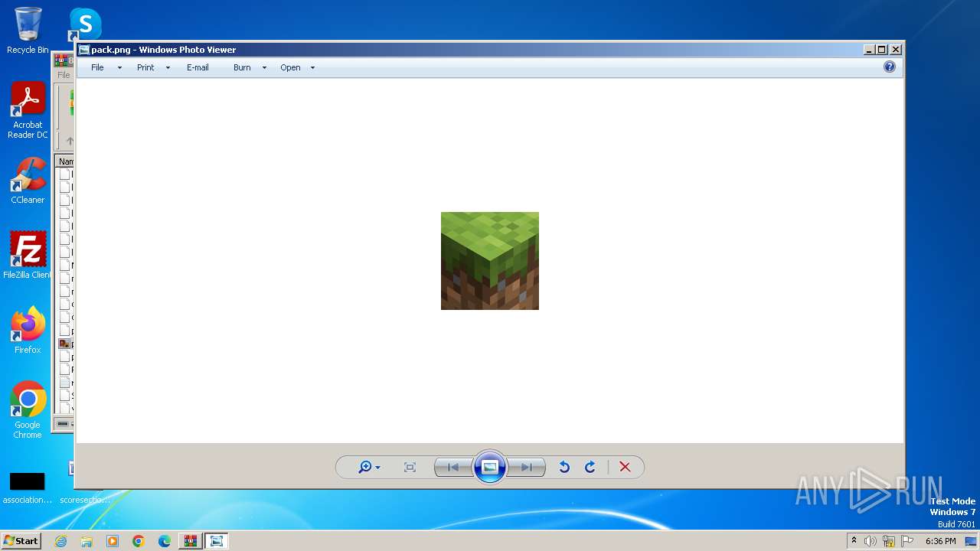This screenshot has width=980, height=551.
Task: Expand the File dropdown arrow
Action: point(119,68)
